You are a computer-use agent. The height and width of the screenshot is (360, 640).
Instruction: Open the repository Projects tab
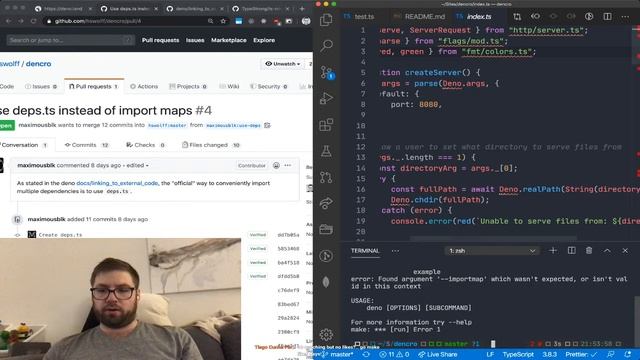pyautogui.click(x=188, y=87)
